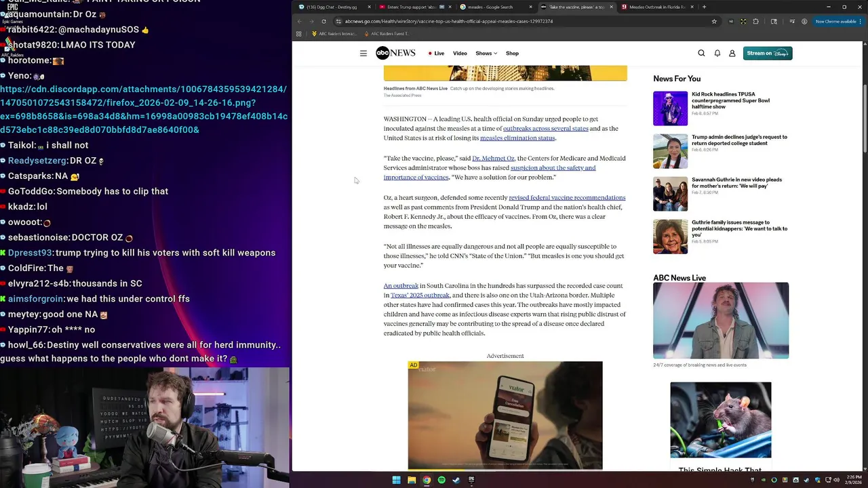
Task: Open the An outbreak link
Action: tap(401, 286)
